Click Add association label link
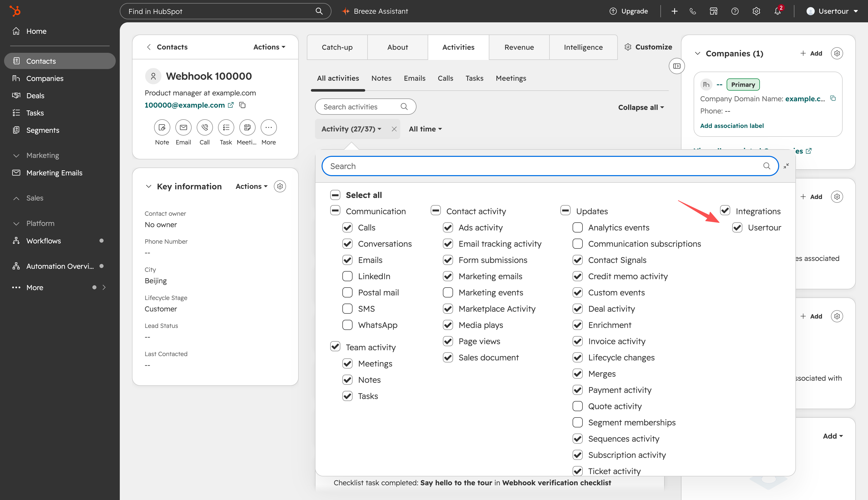The image size is (868, 500). pyautogui.click(x=732, y=126)
